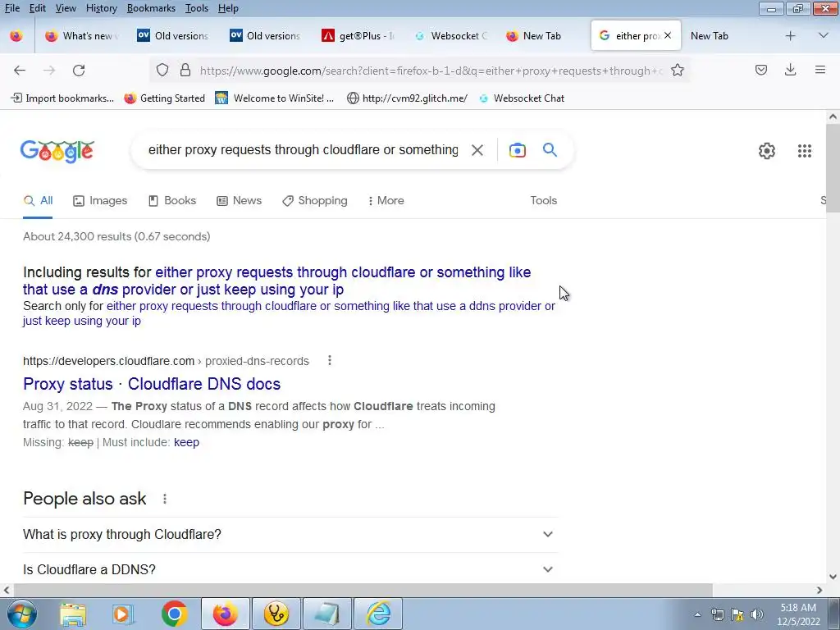This screenshot has height=630, width=840.
Task: Open the File menu
Action: pos(12,8)
